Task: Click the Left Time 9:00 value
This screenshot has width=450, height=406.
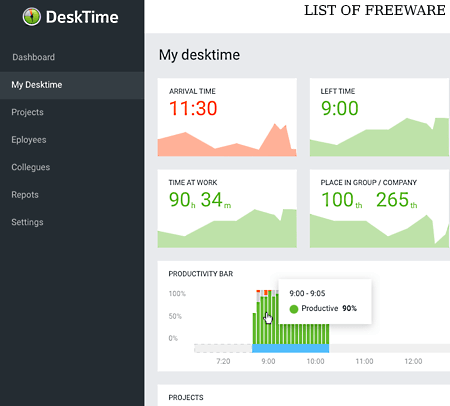Action: coord(340,108)
